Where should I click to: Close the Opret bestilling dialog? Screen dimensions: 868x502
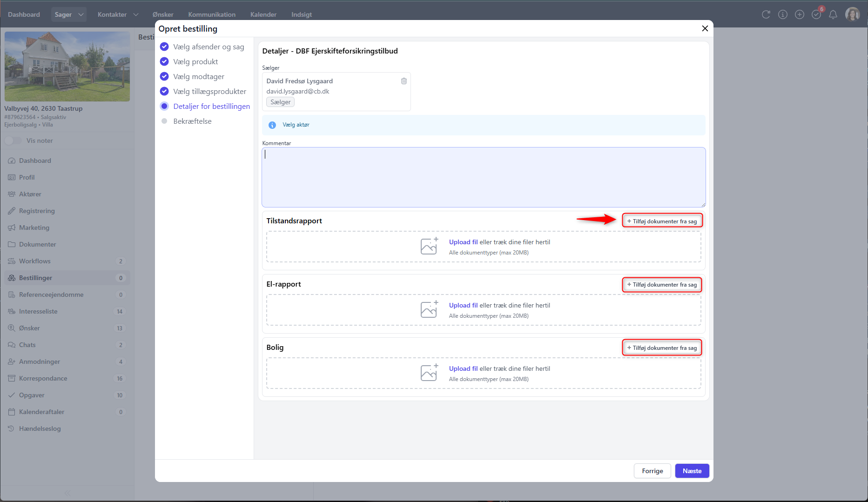click(705, 28)
